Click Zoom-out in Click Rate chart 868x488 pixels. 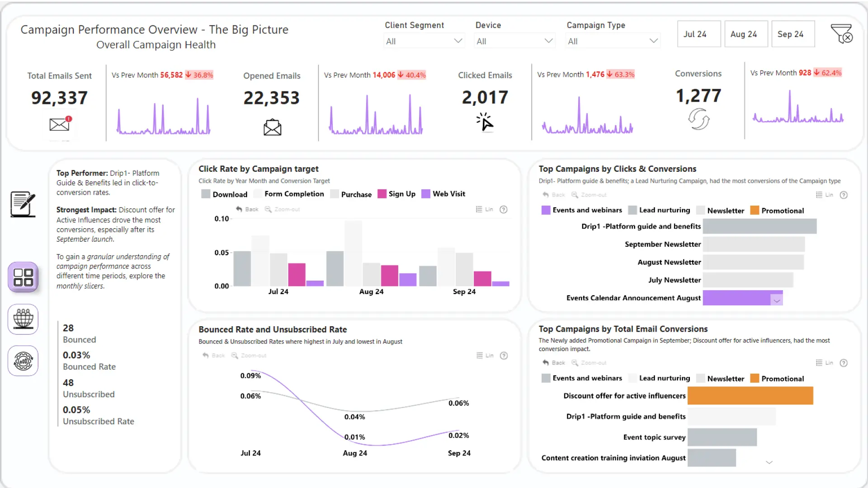[282, 209]
